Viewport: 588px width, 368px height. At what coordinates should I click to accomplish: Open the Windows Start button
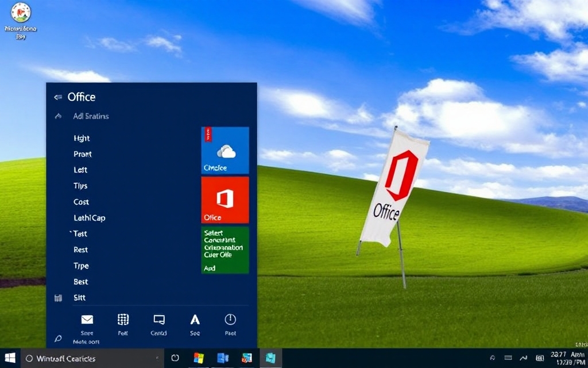[10, 358]
